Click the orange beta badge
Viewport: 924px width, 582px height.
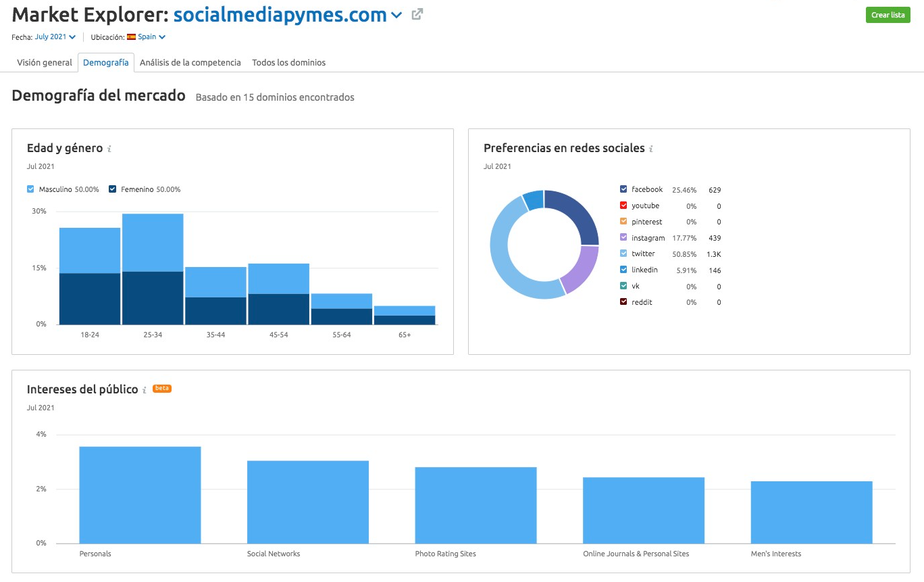pyautogui.click(x=162, y=389)
